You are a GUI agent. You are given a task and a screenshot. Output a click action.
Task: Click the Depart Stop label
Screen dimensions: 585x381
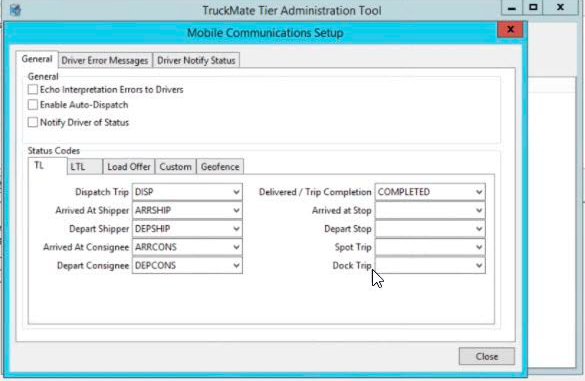pos(348,229)
